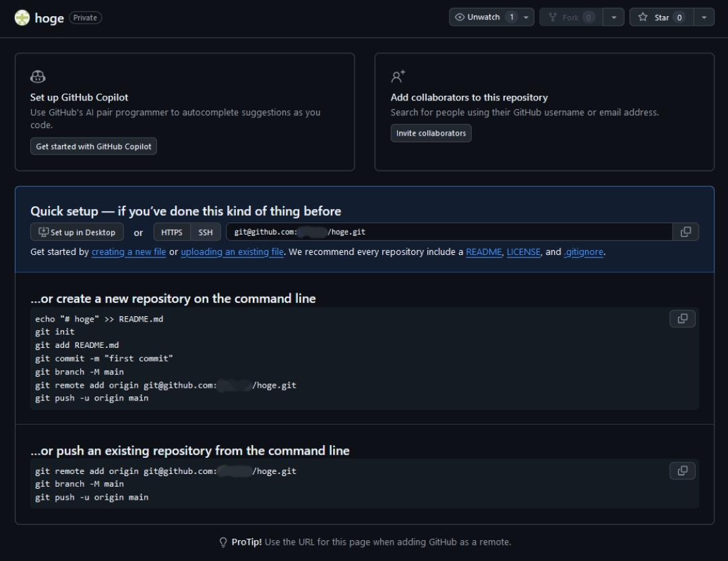Click the Invite collaborators button
This screenshot has height=561, width=728.
coord(431,134)
